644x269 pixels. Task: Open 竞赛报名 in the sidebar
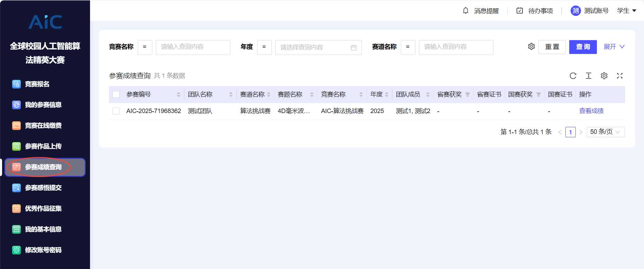point(37,84)
